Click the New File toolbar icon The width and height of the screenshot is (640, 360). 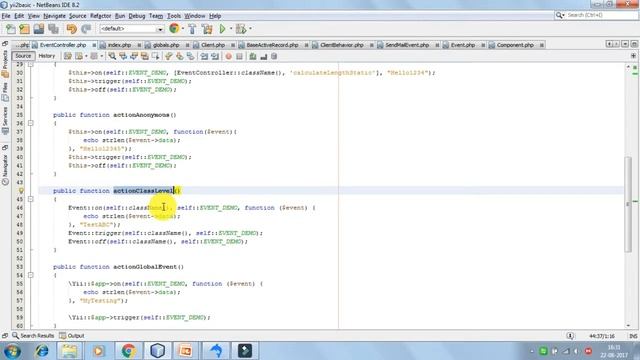pyautogui.click(x=11, y=29)
